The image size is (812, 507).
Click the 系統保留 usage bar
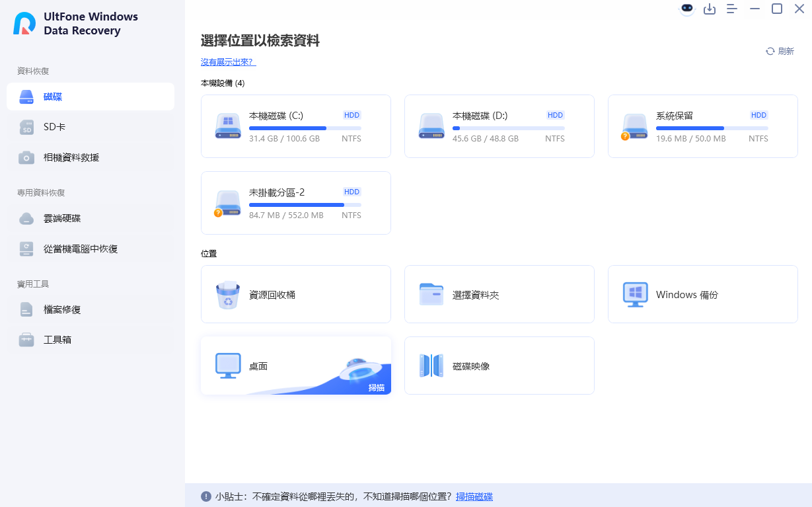[712, 128]
